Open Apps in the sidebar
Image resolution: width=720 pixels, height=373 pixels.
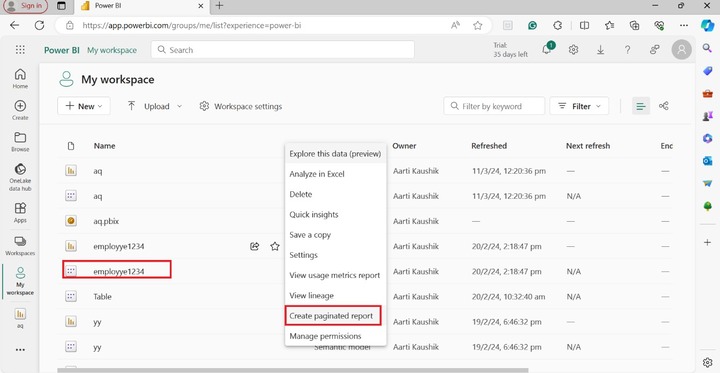pyautogui.click(x=20, y=213)
